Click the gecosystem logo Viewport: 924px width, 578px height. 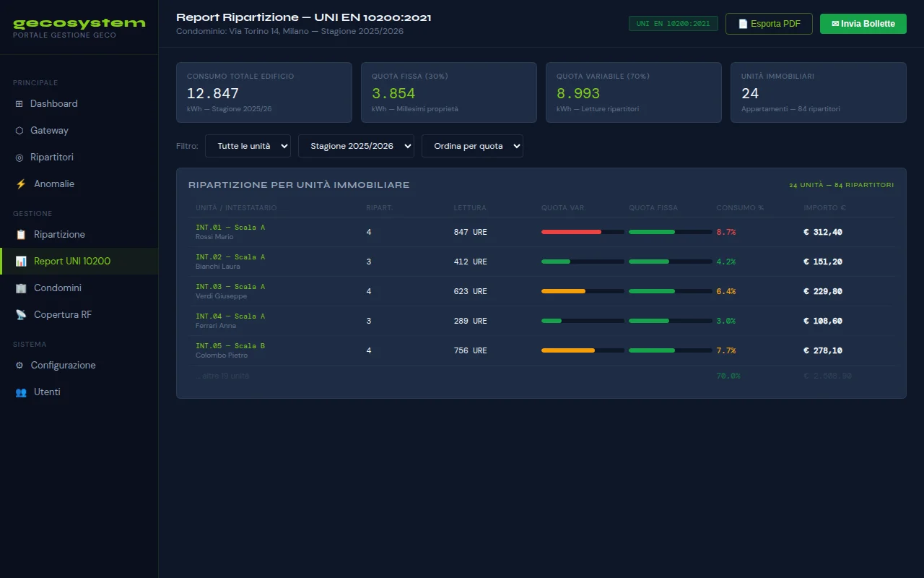79,23
